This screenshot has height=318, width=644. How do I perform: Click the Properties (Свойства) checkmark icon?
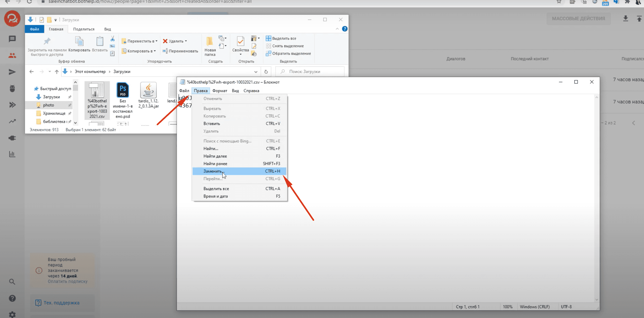(x=240, y=41)
